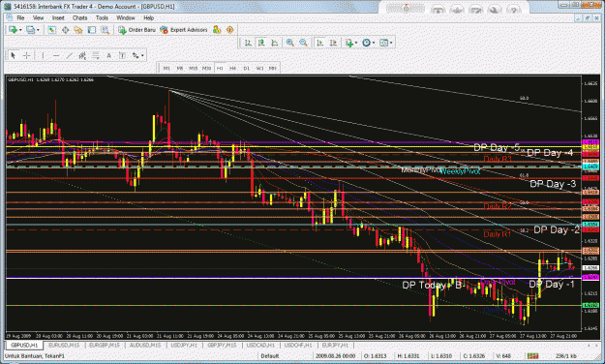Click the yellow-green figures icon after Expert Advisors

(x=217, y=30)
